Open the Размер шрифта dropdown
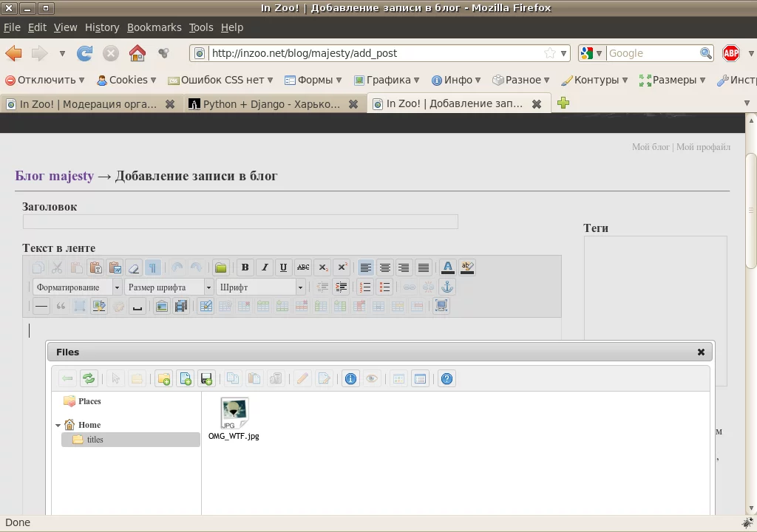The height and width of the screenshot is (532, 757). point(169,287)
